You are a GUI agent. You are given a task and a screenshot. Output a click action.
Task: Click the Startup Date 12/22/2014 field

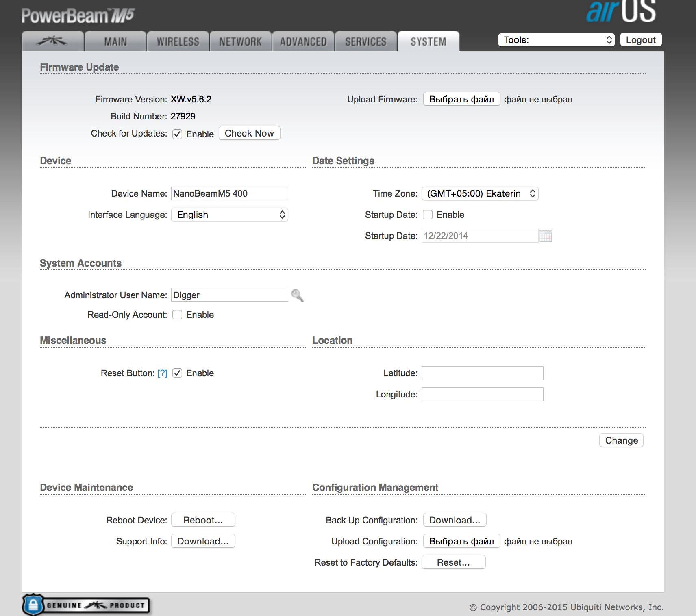pyautogui.click(x=480, y=236)
